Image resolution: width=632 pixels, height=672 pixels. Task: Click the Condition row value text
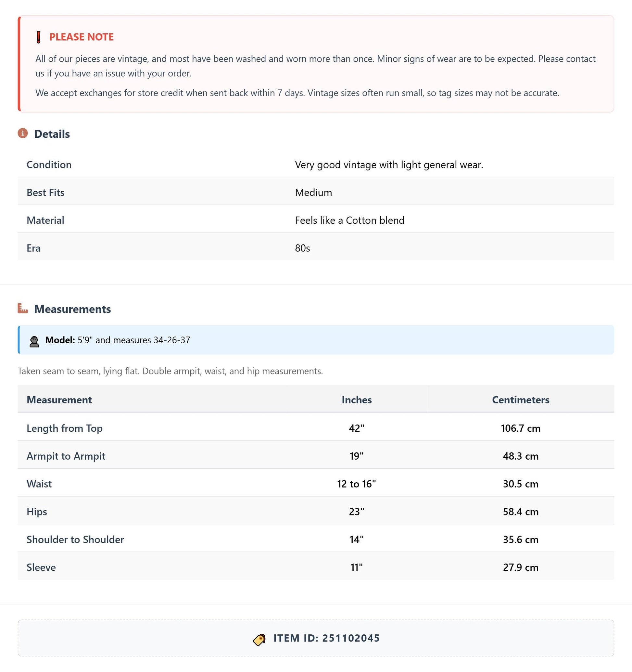click(x=389, y=165)
